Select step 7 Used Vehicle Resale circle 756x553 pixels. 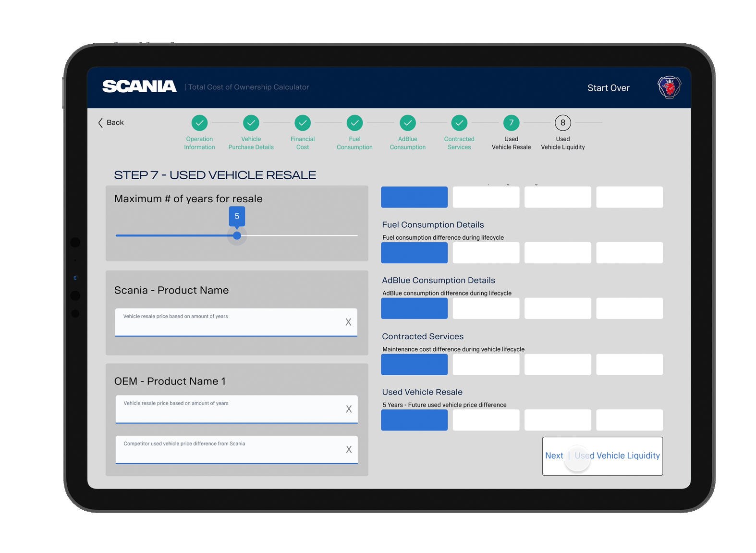511,123
